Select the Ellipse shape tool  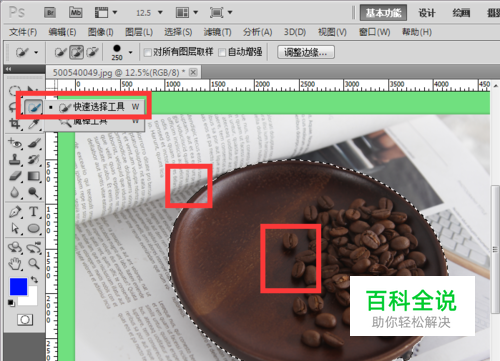(x=34, y=228)
